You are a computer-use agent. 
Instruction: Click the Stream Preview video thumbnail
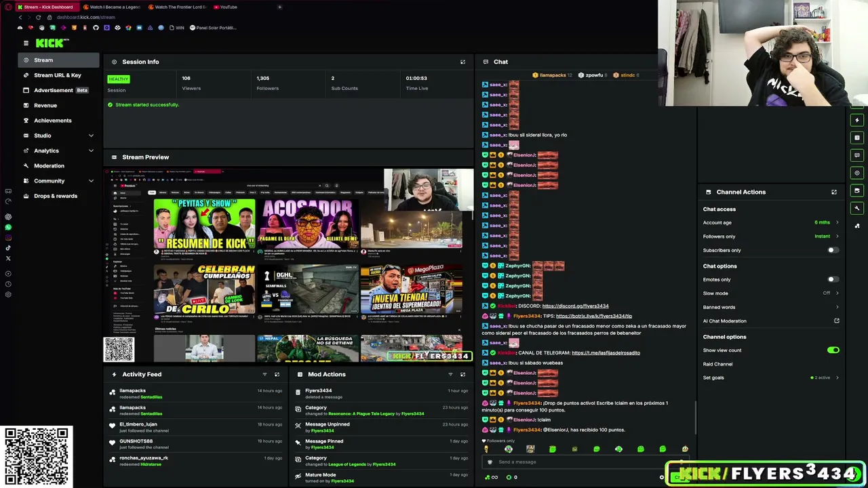[x=289, y=266]
